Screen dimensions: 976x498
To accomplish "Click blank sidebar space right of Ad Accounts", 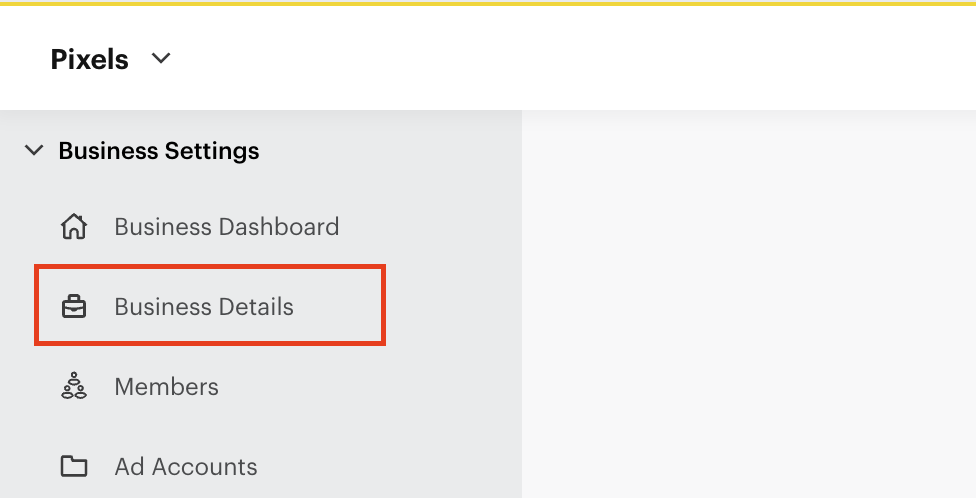I will tap(400, 467).
